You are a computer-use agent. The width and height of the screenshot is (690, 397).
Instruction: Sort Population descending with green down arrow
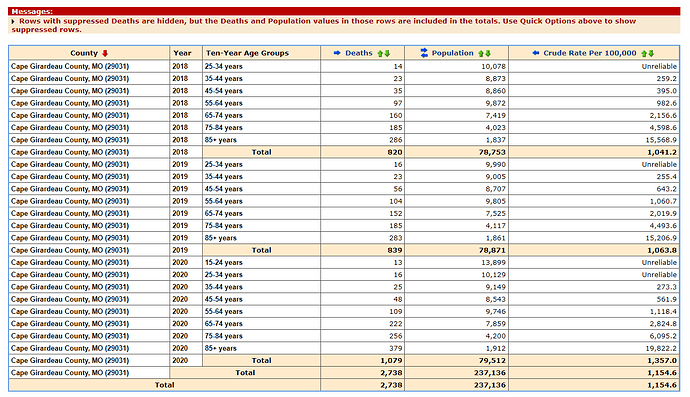(x=488, y=54)
